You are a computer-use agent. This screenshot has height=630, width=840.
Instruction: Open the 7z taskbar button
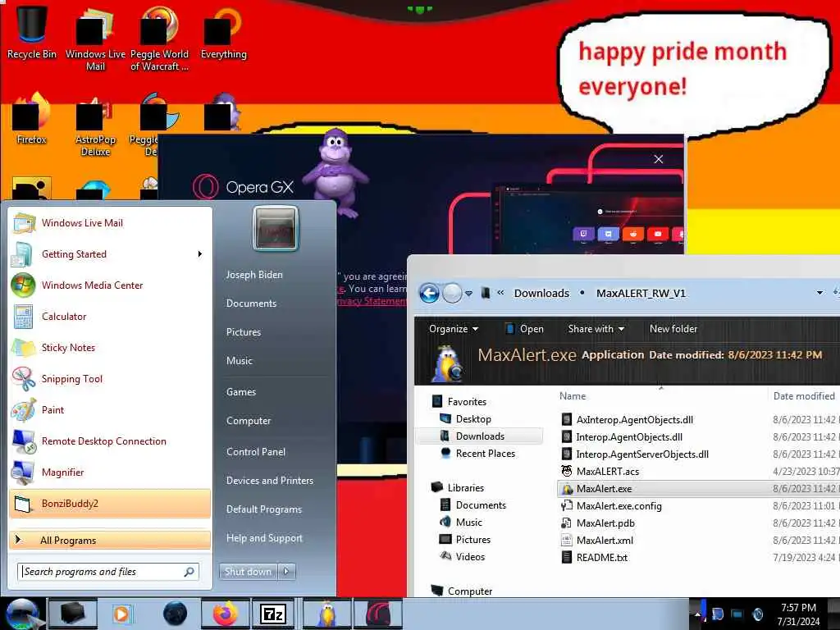point(272,614)
